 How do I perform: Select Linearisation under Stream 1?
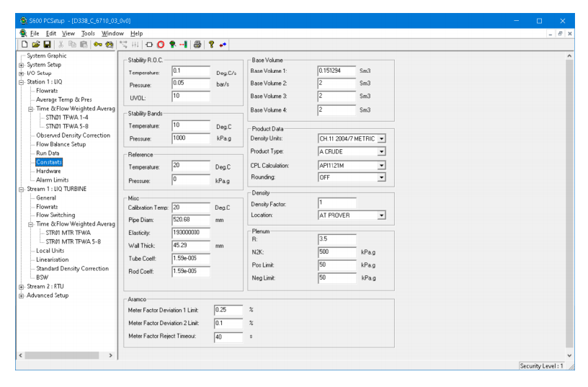click(x=52, y=259)
